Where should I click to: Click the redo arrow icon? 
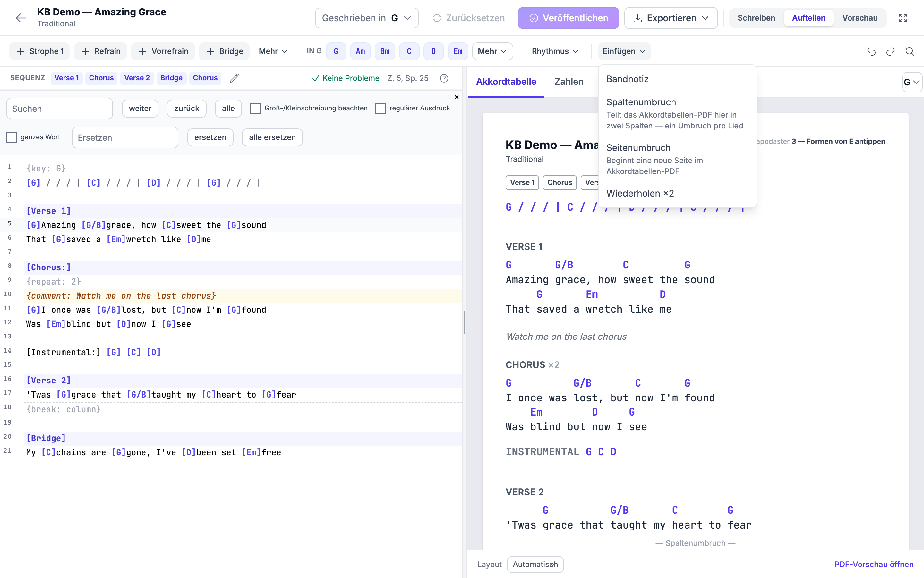890,51
